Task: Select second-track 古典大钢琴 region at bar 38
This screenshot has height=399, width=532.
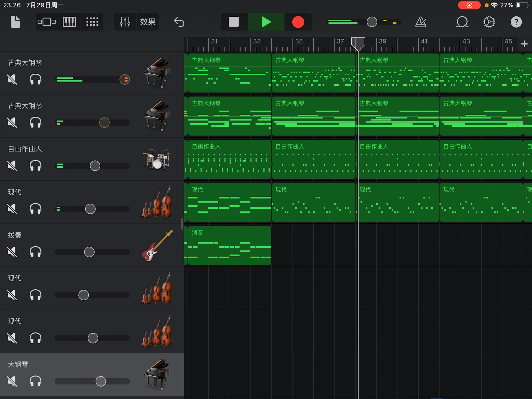Action: point(397,116)
